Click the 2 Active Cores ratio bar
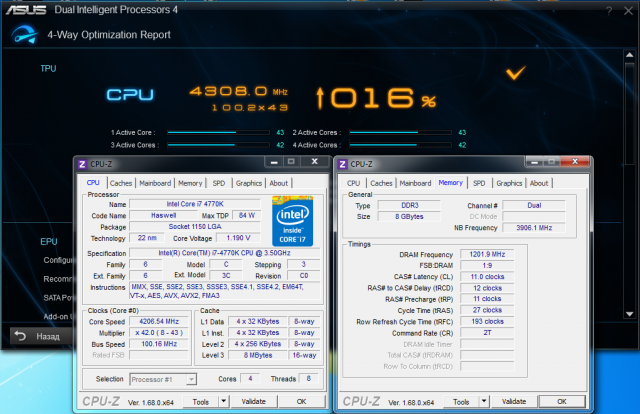The width and height of the screenshot is (640, 414). tap(400, 132)
